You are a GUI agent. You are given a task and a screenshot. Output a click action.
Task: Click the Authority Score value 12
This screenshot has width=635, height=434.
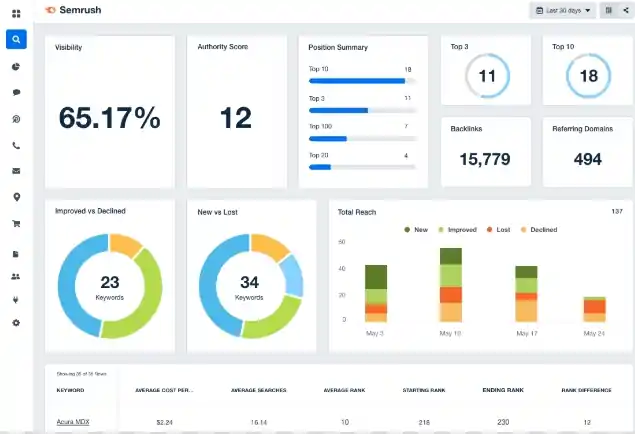point(236,118)
